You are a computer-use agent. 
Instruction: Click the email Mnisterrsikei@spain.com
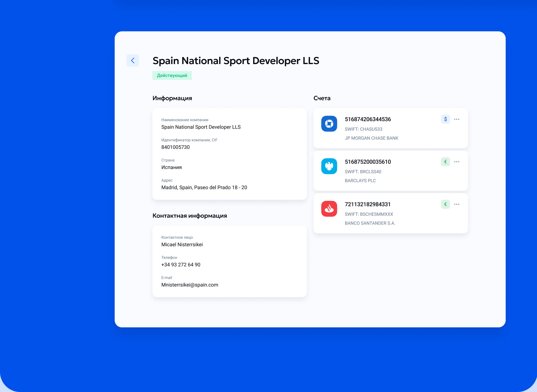tap(190, 285)
